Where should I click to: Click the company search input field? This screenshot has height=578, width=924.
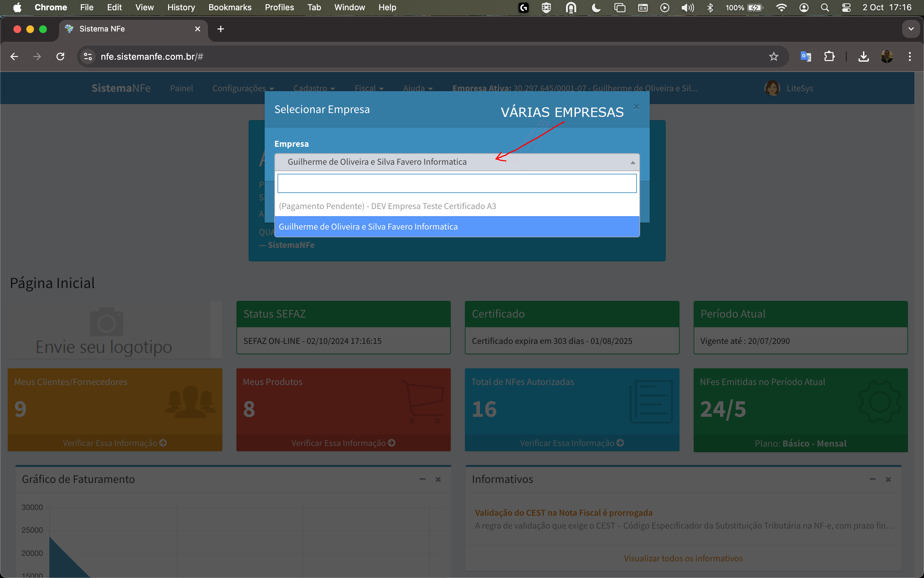[457, 183]
